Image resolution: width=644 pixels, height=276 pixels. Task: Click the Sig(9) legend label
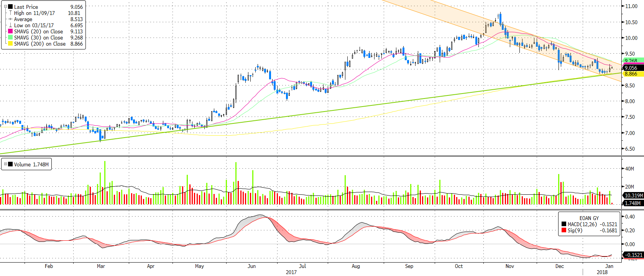[575, 230]
